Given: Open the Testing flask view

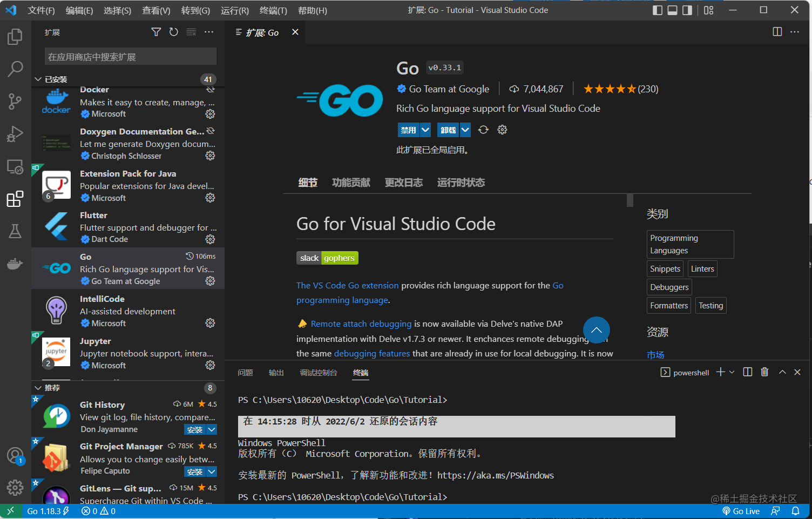Looking at the screenshot, I should coord(15,231).
